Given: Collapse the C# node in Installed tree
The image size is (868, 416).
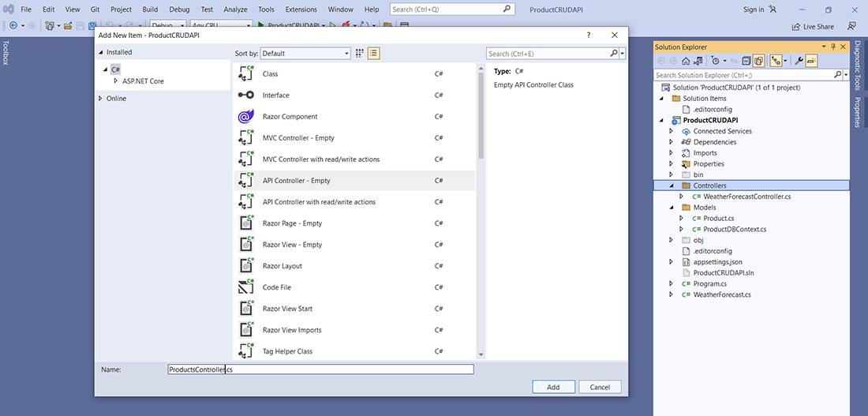Looking at the screenshot, I should [105, 69].
